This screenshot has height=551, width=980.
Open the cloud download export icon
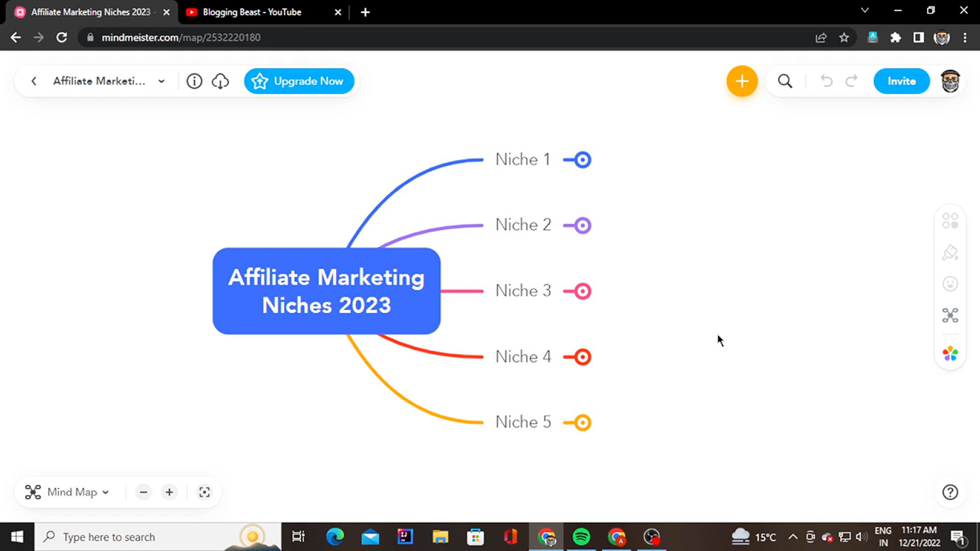click(x=220, y=81)
